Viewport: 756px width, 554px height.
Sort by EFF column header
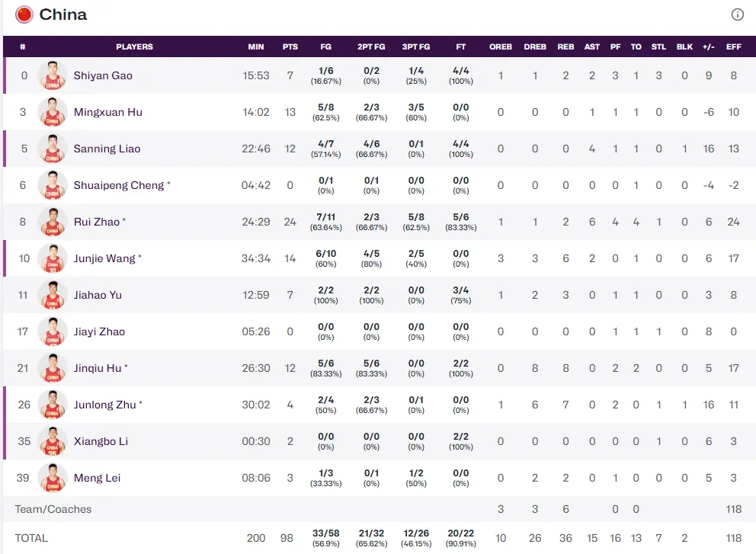point(733,46)
